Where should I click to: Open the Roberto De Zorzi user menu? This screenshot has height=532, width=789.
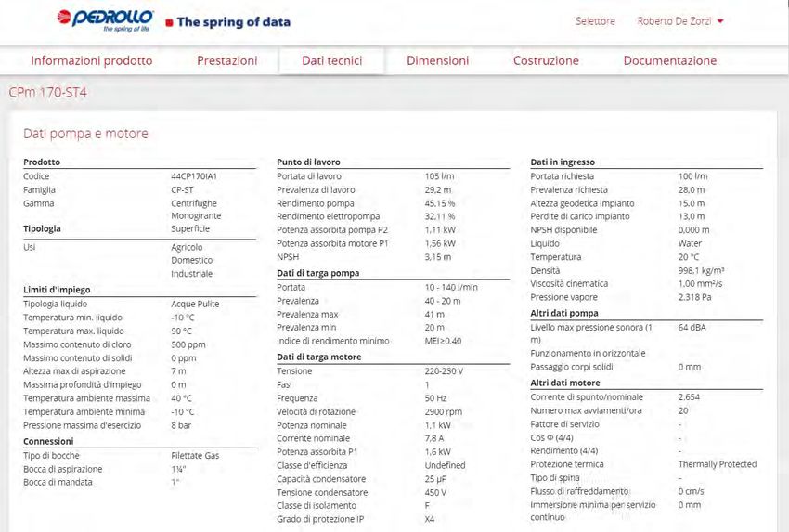click(679, 21)
